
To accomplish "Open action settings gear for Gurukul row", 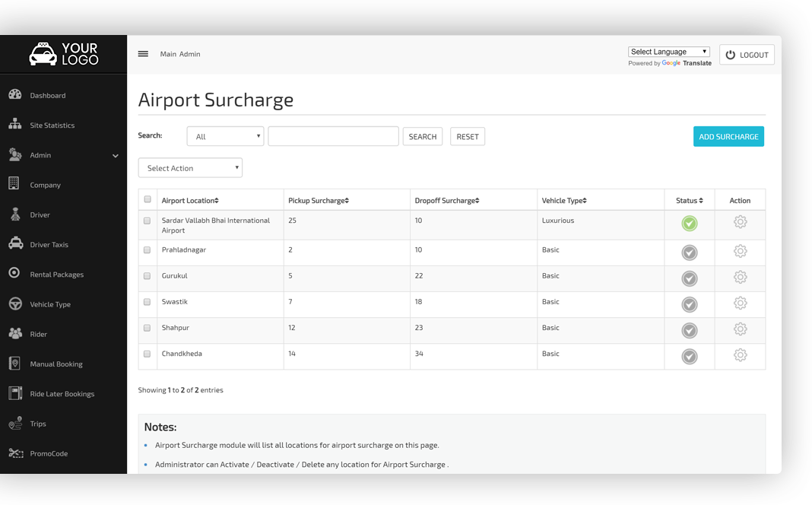I will (740, 278).
